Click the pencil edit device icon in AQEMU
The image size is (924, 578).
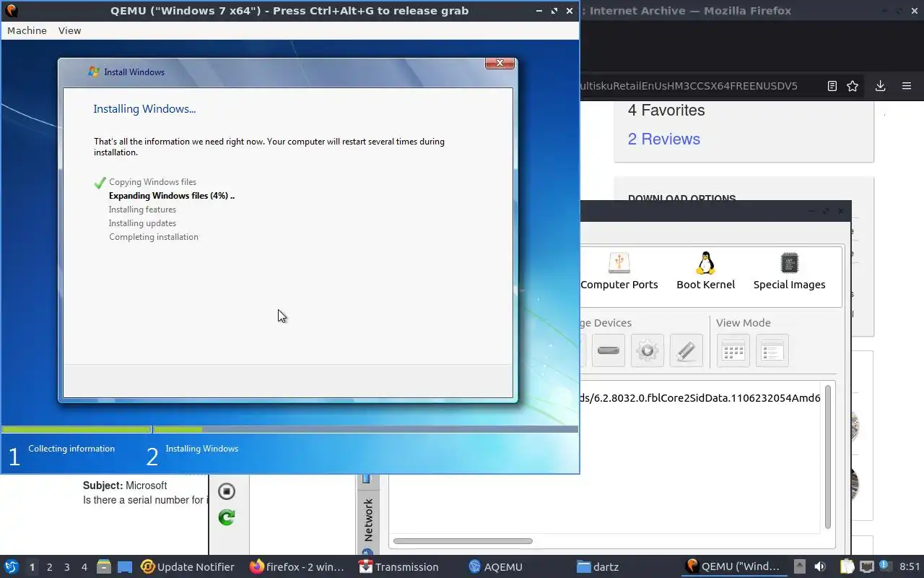click(x=687, y=350)
